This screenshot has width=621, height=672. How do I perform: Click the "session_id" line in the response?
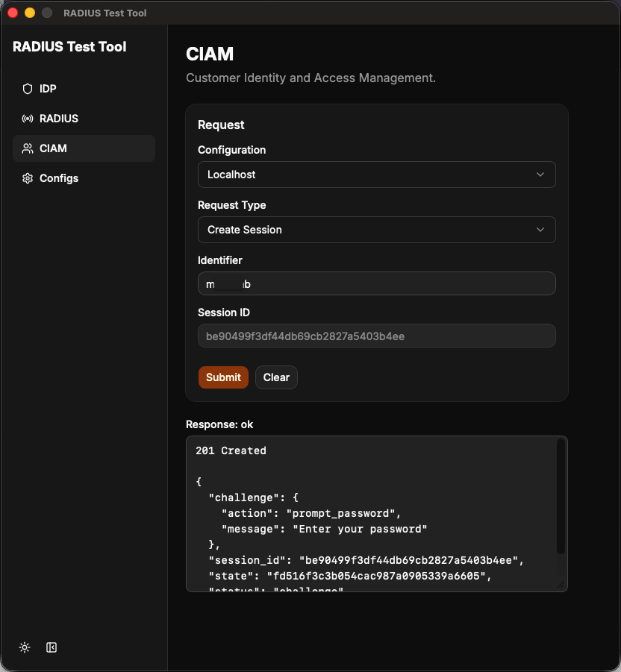366,561
